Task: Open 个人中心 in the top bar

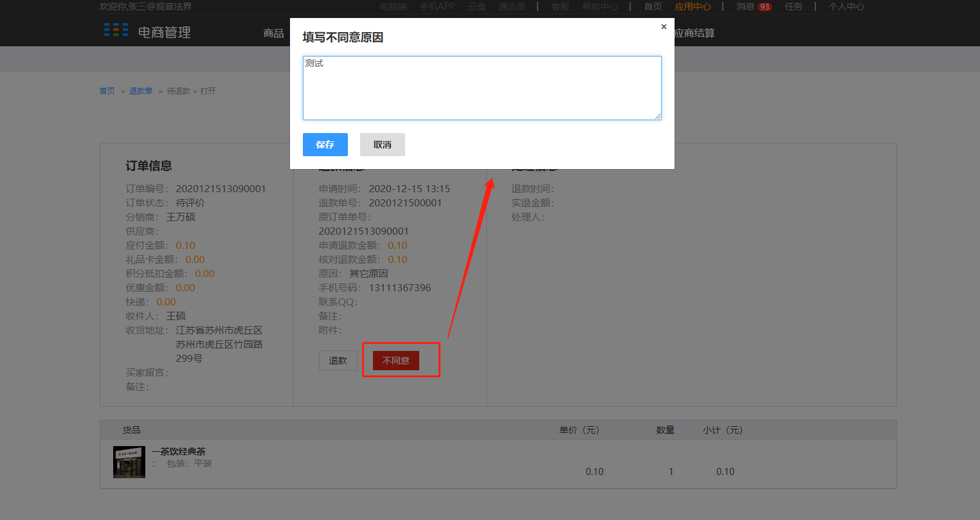Action: 846,6
